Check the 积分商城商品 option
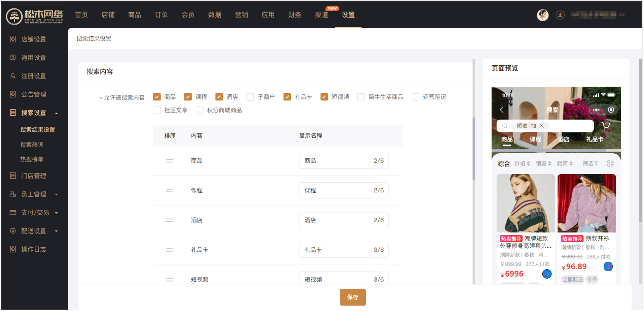Image resolution: width=644 pixels, height=311 pixels. tap(200, 111)
